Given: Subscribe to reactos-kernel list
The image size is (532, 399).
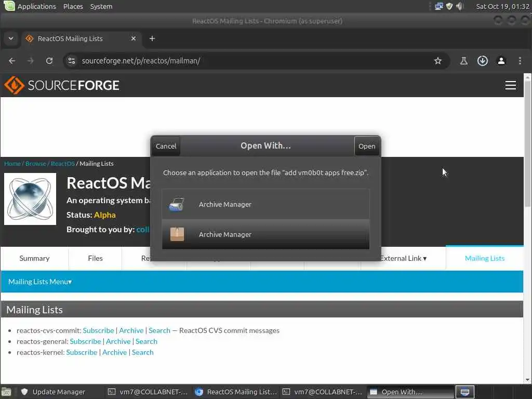Looking at the screenshot, I should 82,352.
